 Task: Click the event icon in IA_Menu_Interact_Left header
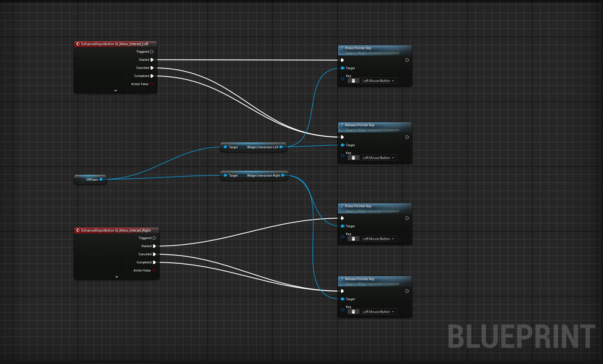pos(78,44)
